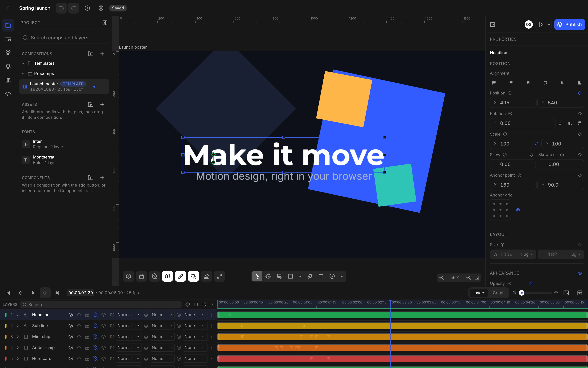Select the Launch poster composition
The height and width of the screenshot is (368, 588).
click(x=64, y=87)
